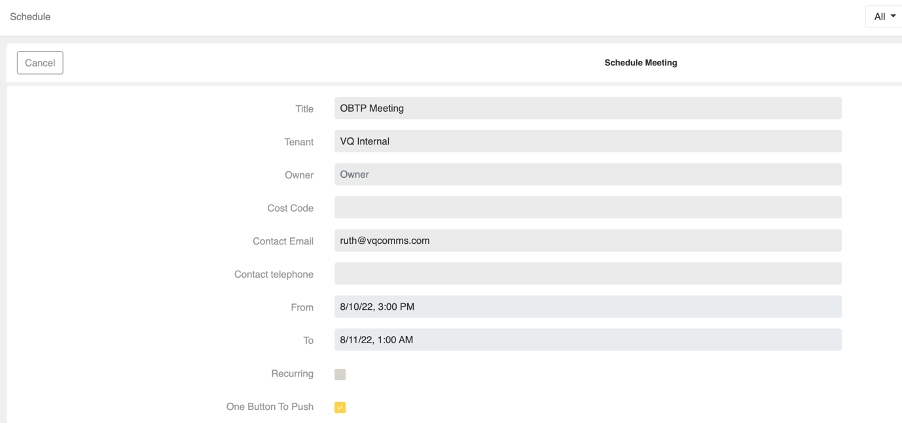Image resolution: width=902 pixels, height=424 pixels.
Task: Click the Recurring label text
Action: (x=292, y=374)
